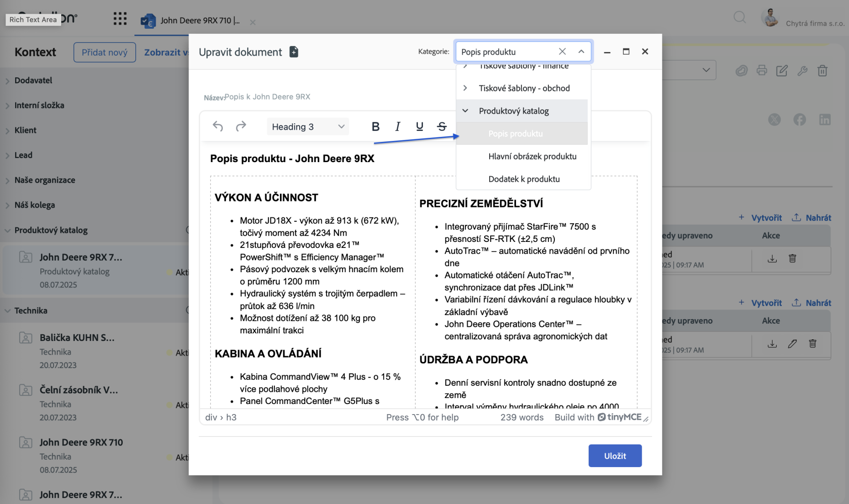Expand Naše organizace context section
849x504 pixels.
point(8,181)
